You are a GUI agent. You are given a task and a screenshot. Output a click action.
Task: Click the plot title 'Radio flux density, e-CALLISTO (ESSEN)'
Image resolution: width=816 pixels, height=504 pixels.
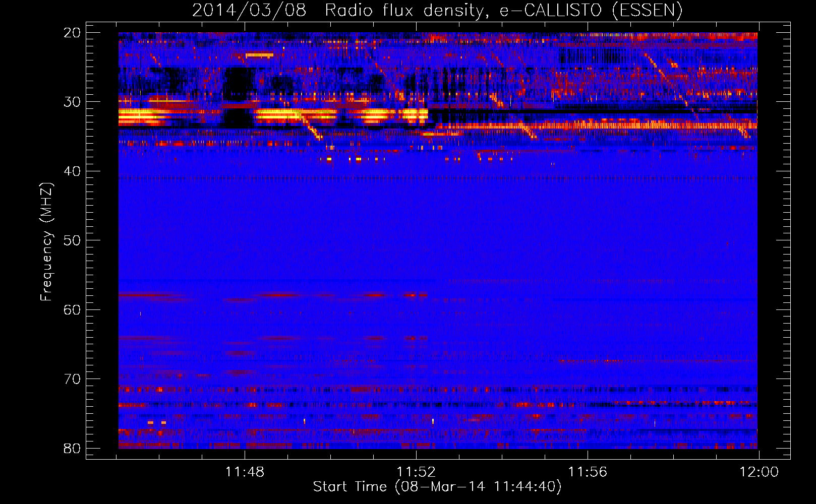pos(503,10)
